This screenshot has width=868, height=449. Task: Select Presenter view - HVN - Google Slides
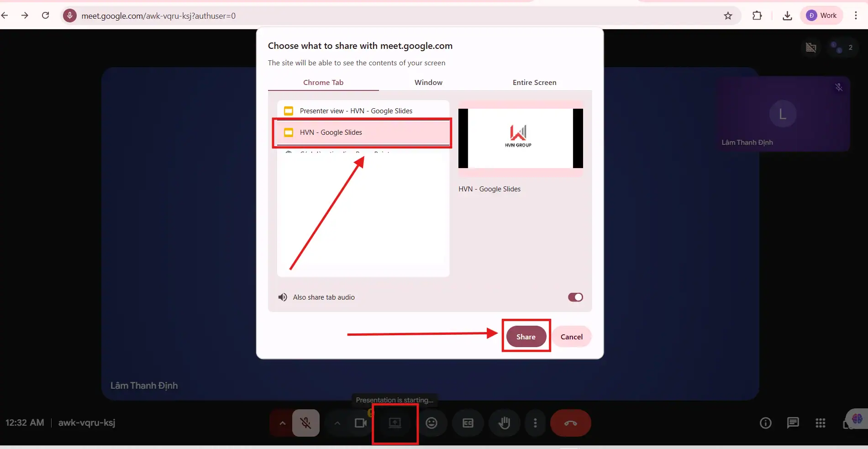click(x=356, y=111)
